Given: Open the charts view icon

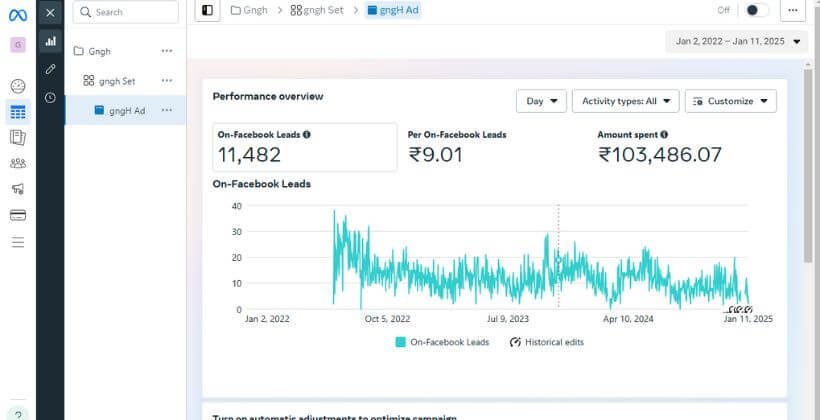Looking at the screenshot, I should click(x=50, y=41).
